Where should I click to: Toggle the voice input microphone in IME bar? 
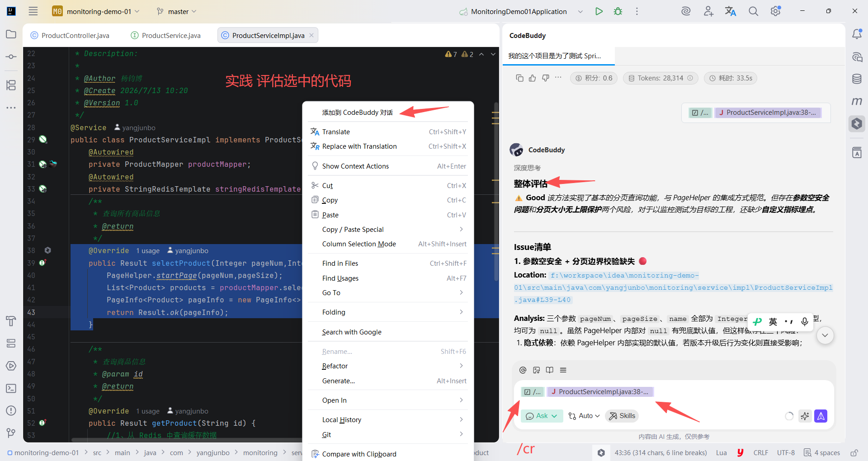tap(805, 321)
